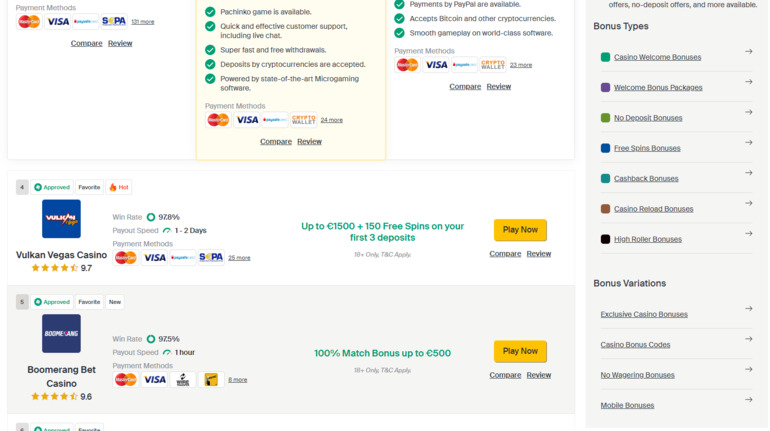Click the Mastercard icon in Vulkan Vegas payment methods
This screenshot has width=770, height=431.
126,257
